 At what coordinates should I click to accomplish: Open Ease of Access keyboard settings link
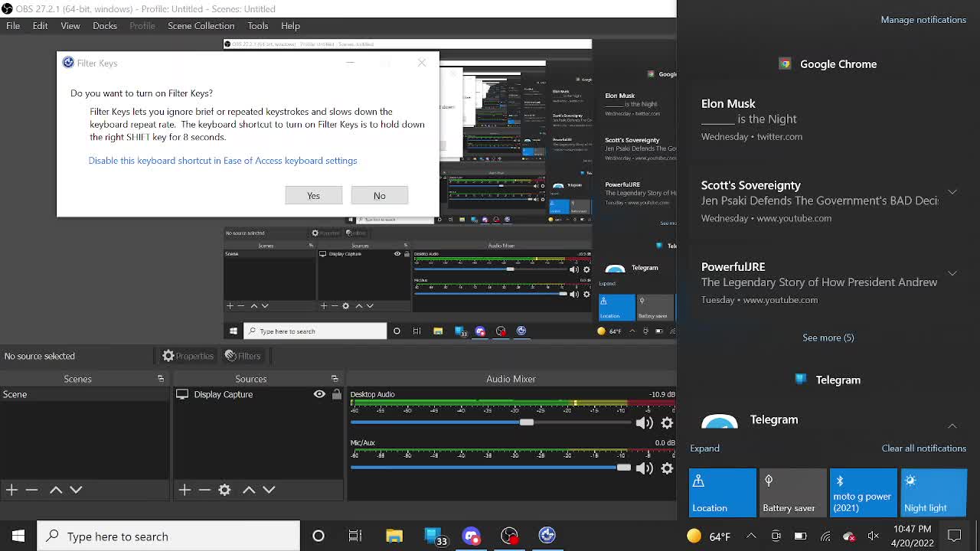click(223, 161)
